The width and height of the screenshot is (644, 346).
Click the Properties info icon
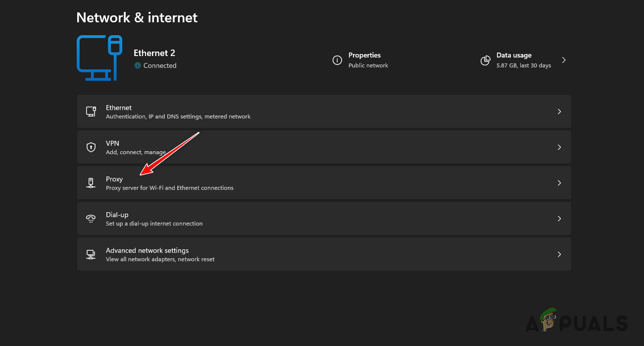point(338,60)
